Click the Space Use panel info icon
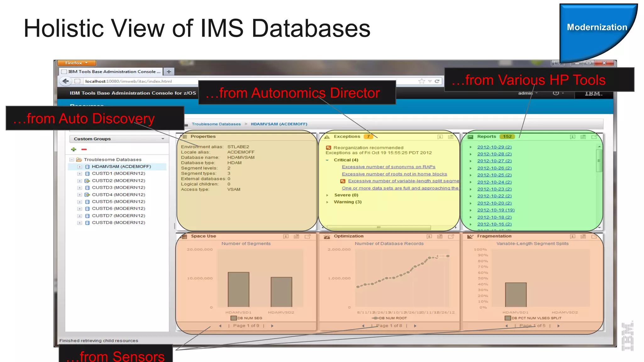644x362 pixels. pyautogui.click(x=286, y=236)
